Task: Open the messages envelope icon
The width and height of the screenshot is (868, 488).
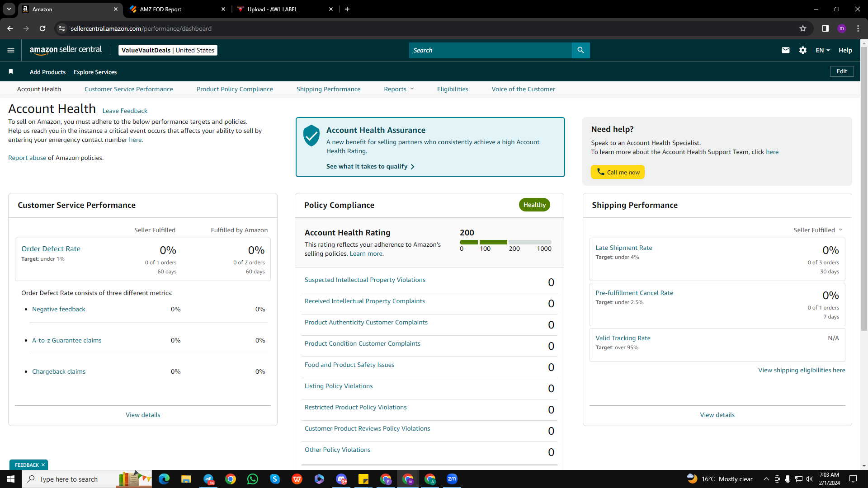Action: pyautogui.click(x=786, y=50)
